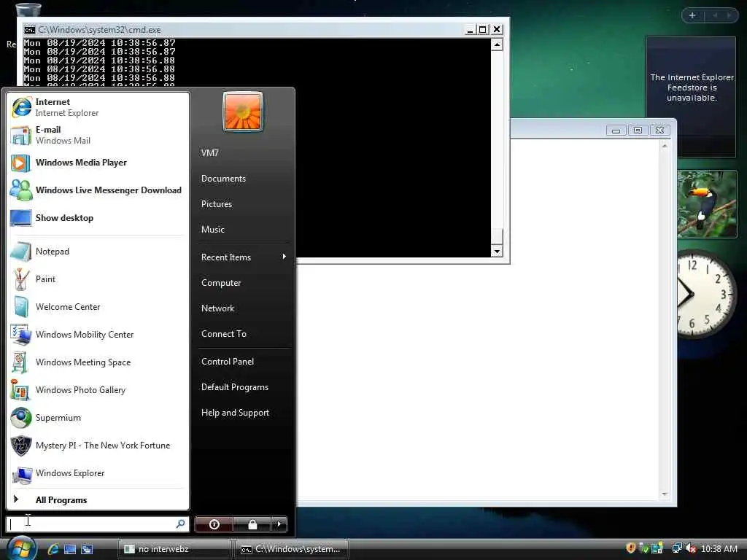Image resolution: width=747 pixels, height=560 pixels.
Task: Click the search magnifier icon in Start menu
Action: [181, 524]
